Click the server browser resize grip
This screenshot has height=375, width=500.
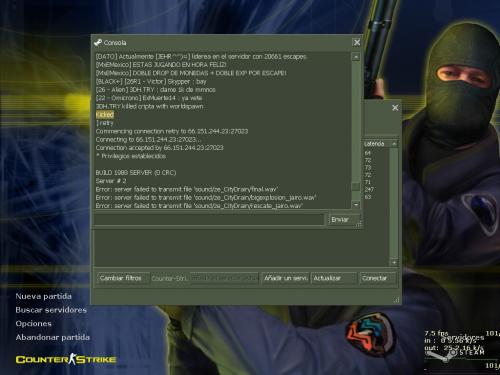pos(396,300)
